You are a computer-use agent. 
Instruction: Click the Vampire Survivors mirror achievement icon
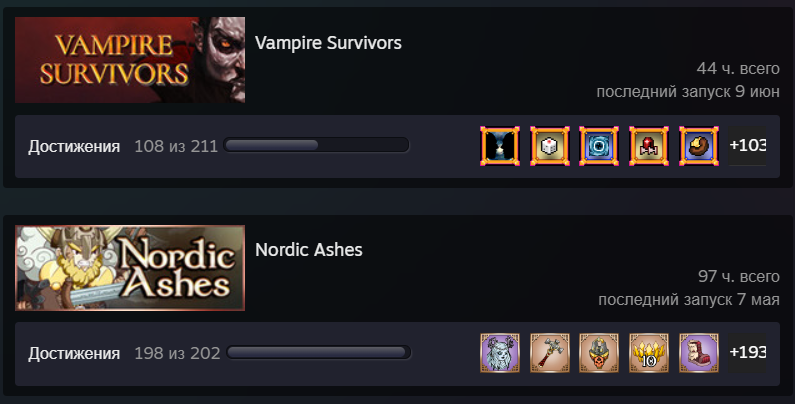click(x=499, y=146)
